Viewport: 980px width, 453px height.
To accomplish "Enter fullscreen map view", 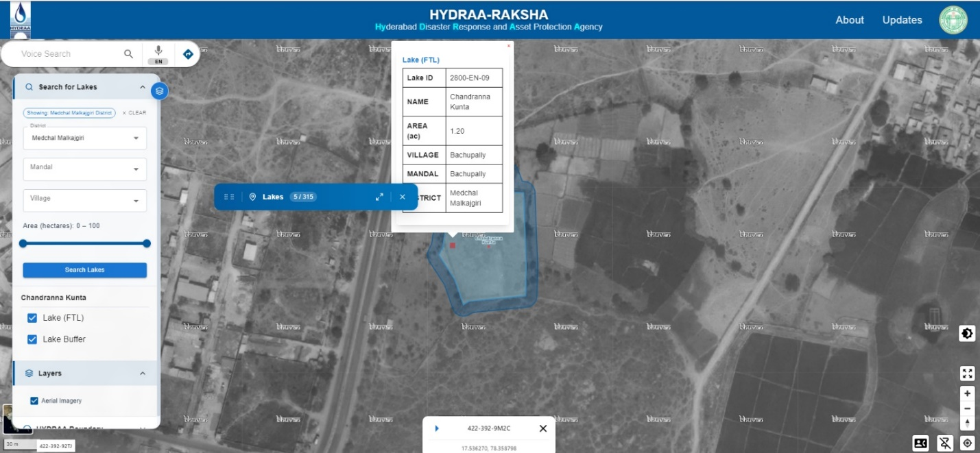I will [967, 374].
